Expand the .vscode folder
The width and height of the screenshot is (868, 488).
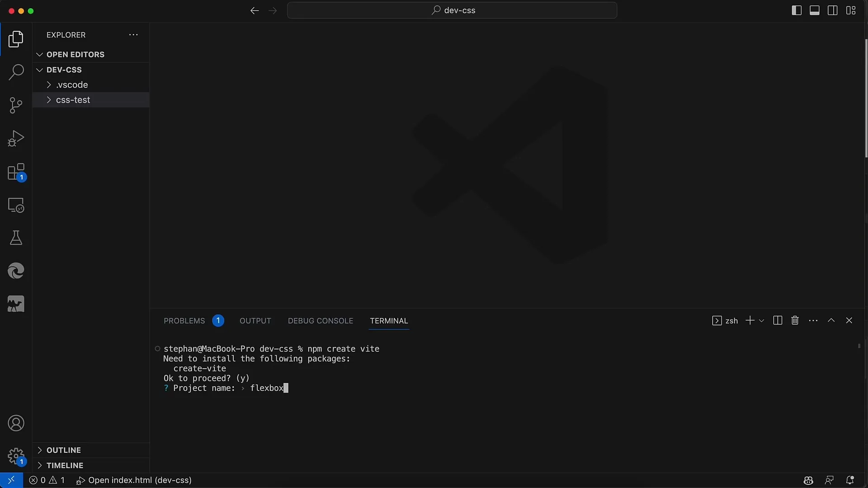coord(91,84)
